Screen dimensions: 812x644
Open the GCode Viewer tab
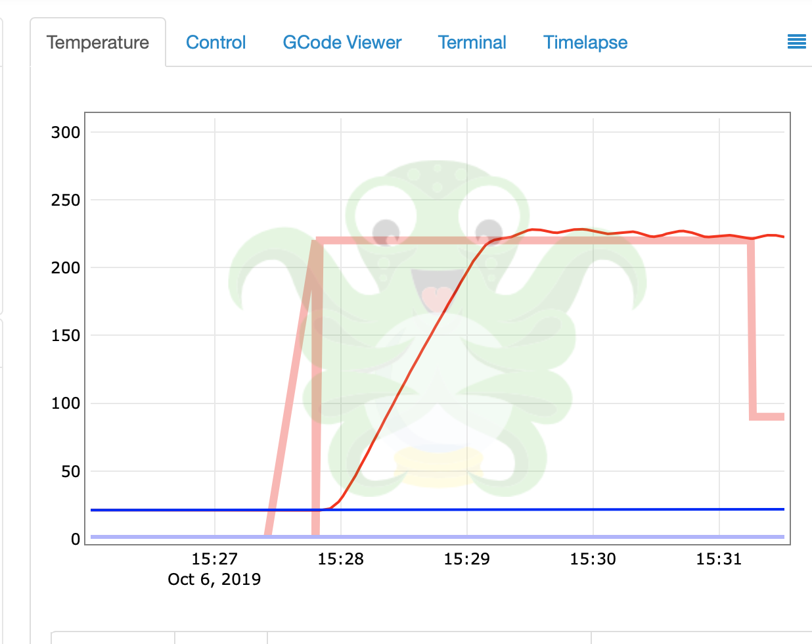click(342, 42)
